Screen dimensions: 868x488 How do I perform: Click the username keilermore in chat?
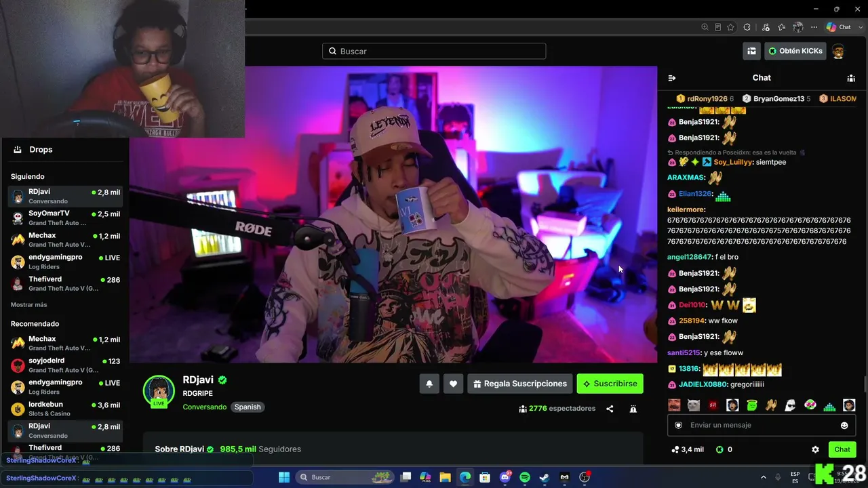coord(686,209)
